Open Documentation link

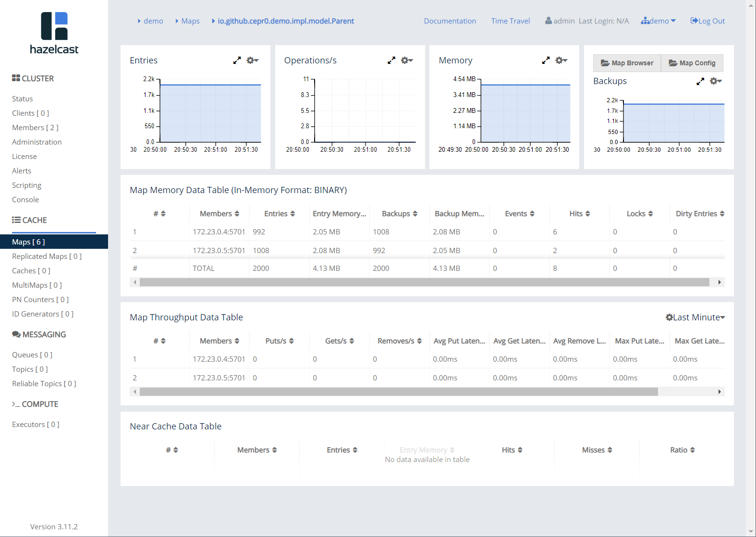pos(450,21)
